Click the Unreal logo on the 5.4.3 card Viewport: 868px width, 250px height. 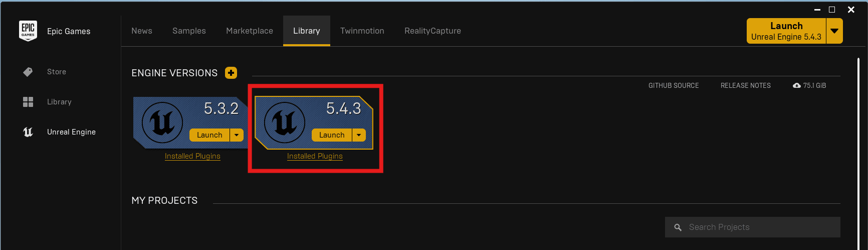coord(285,122)
